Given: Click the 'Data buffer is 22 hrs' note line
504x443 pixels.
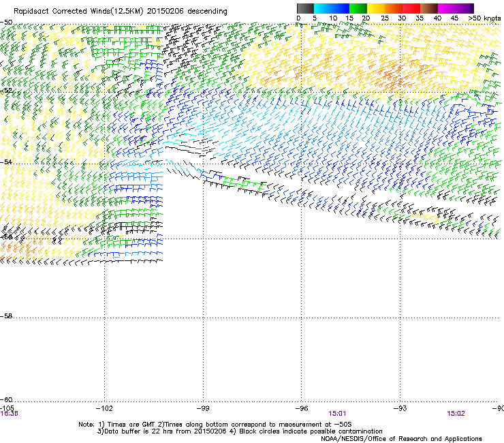Looking at the screenshot, I should pyautogui.click(x=240, y=431).
